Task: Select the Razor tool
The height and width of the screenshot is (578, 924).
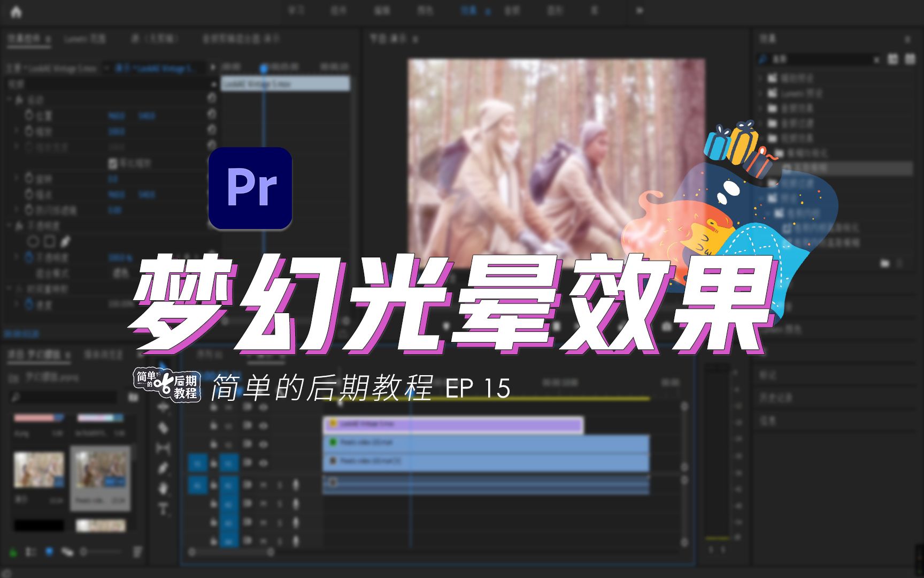Action: pyautogui.click(x=163, y=428)
